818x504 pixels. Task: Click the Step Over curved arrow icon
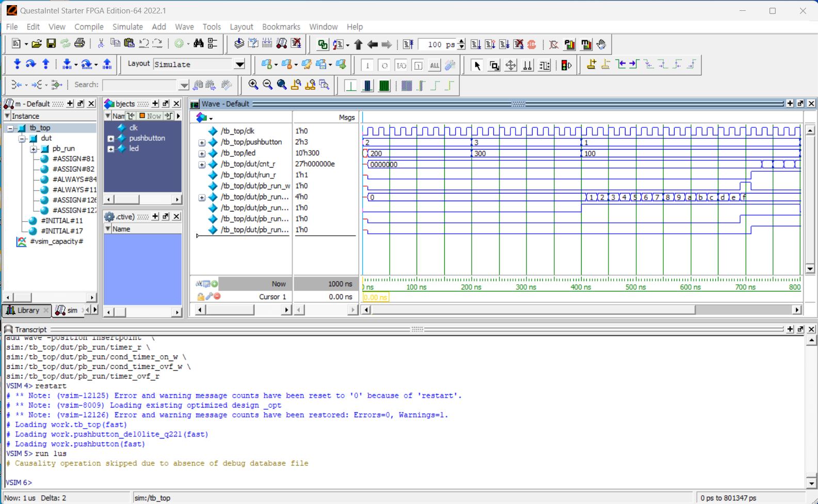[31, 64]
